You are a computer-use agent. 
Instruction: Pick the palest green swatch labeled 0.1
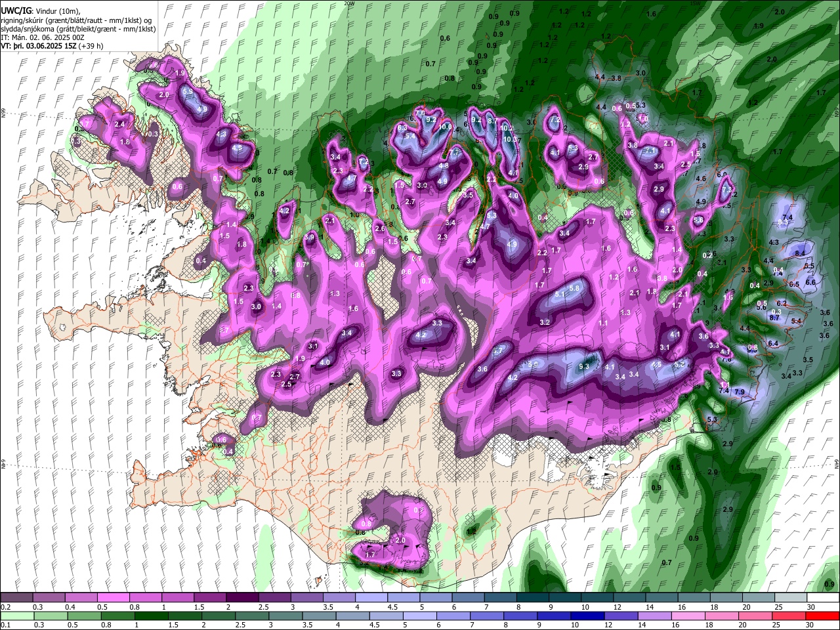coord(17,616)
